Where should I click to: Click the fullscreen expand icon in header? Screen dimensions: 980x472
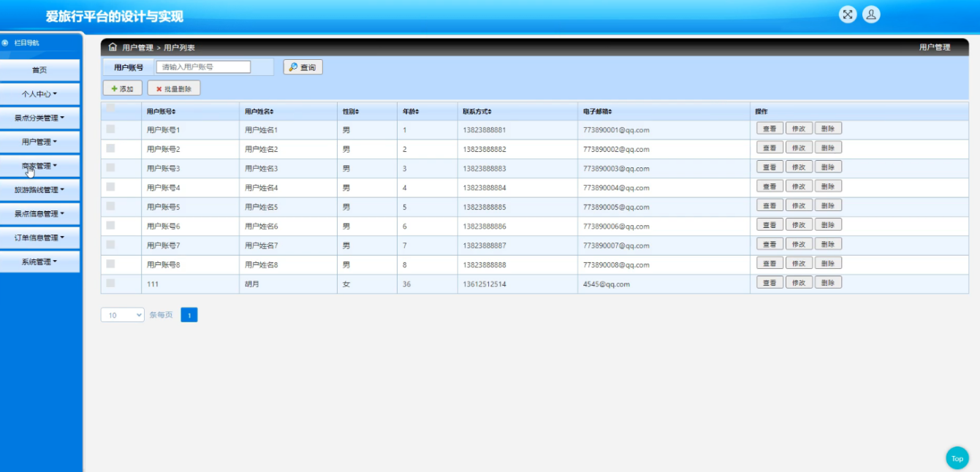click(848, 15)
